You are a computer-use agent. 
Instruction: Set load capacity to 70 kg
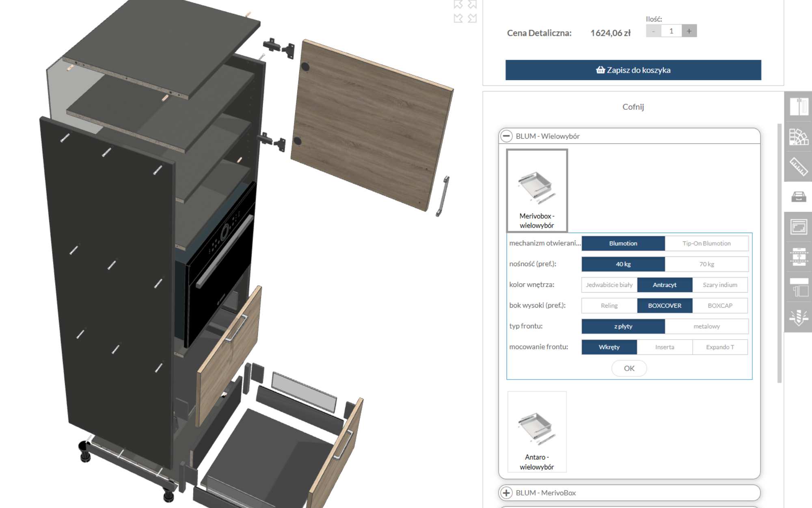pos(706,264)
